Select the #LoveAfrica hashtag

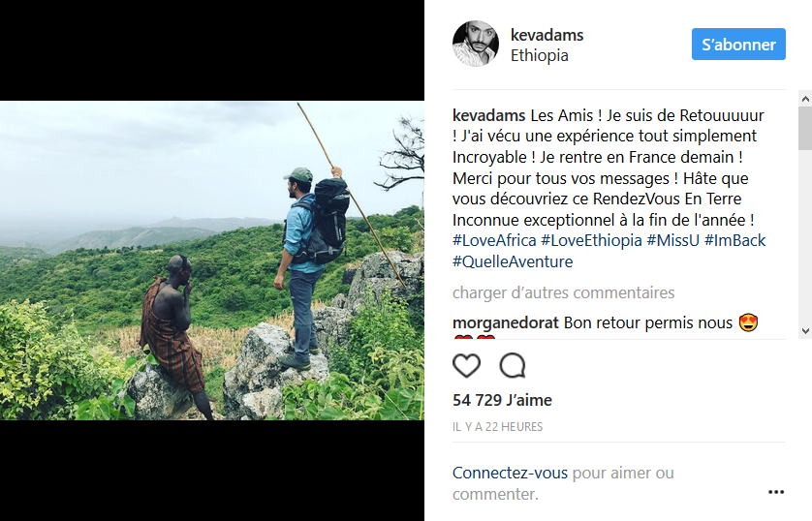(494, 240)
